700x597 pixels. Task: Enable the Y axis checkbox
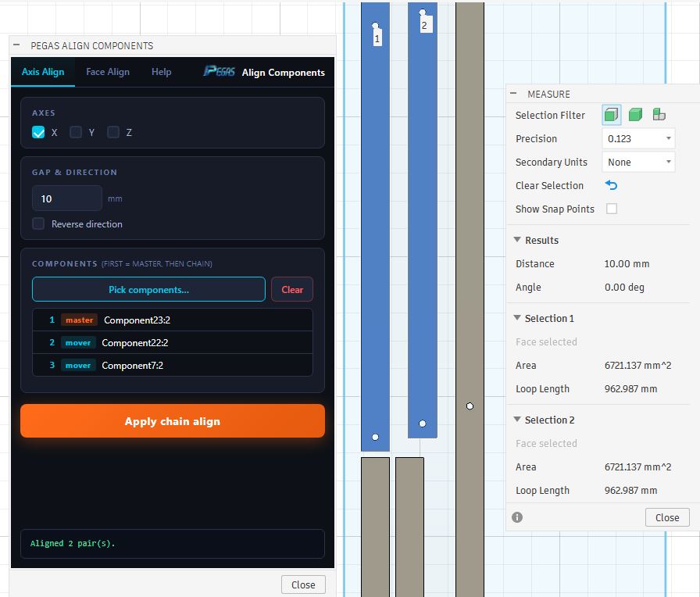pos(76,132)
